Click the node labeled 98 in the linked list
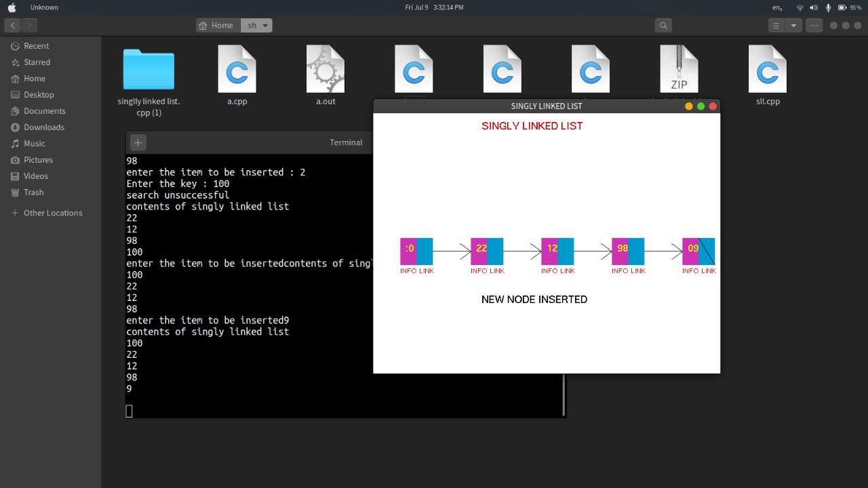The width and height of the screenshot is (868, 488). pos(628,251)
